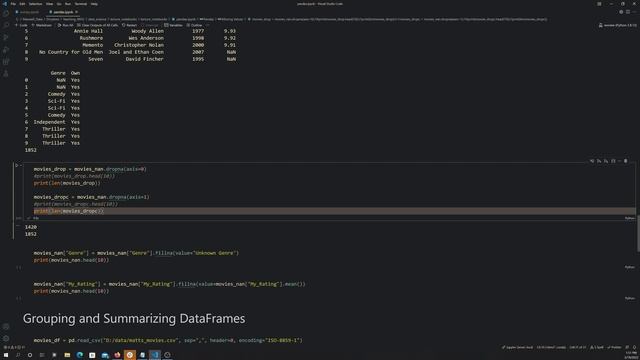Open Windows Start menu
The width and height of the screenshot is (640, 360).
click(6, 355)
